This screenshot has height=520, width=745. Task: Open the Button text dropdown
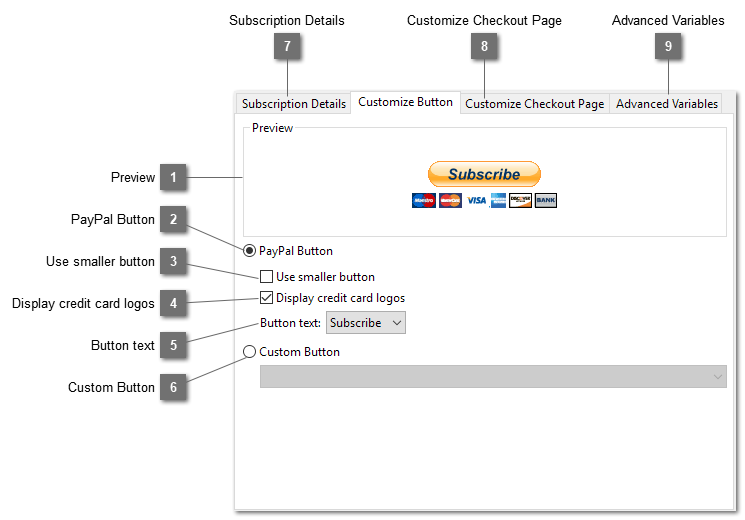click(365, 323)
